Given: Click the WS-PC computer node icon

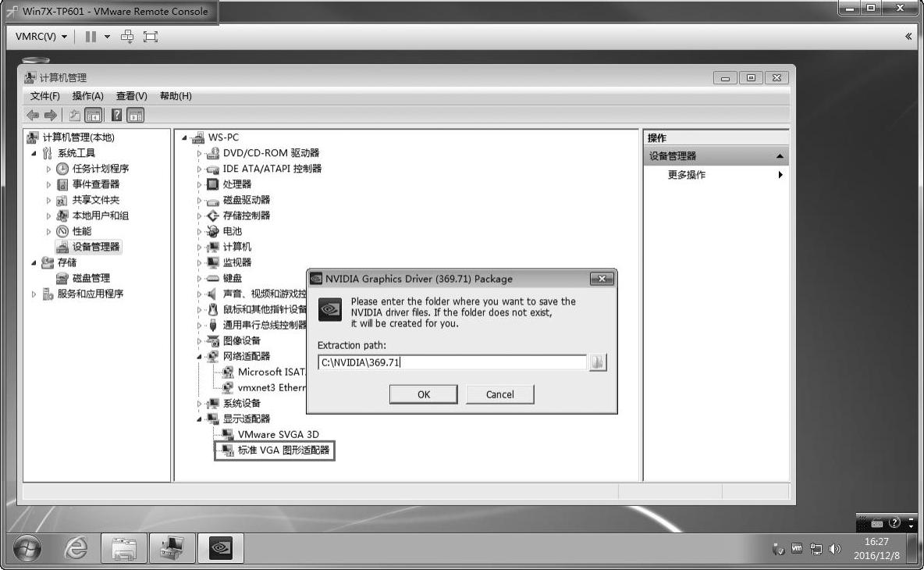Looking at the screenshot, I should pos(198,137).
